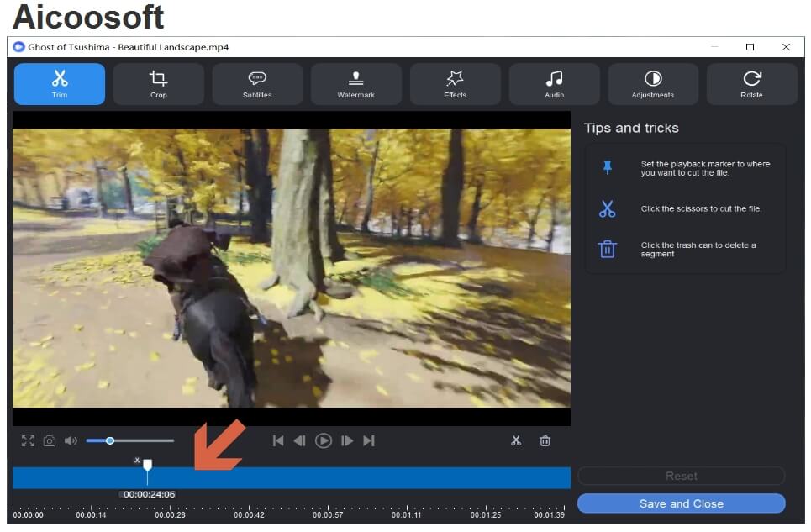Click the 00:00:28 ruler mark

tap(170, 515)
